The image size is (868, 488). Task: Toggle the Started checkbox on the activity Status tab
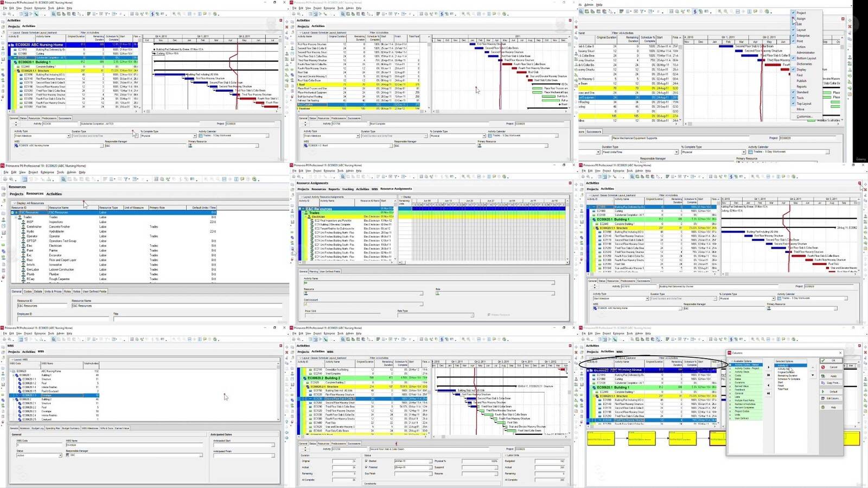pyautogui.click(x=367, y=461)
